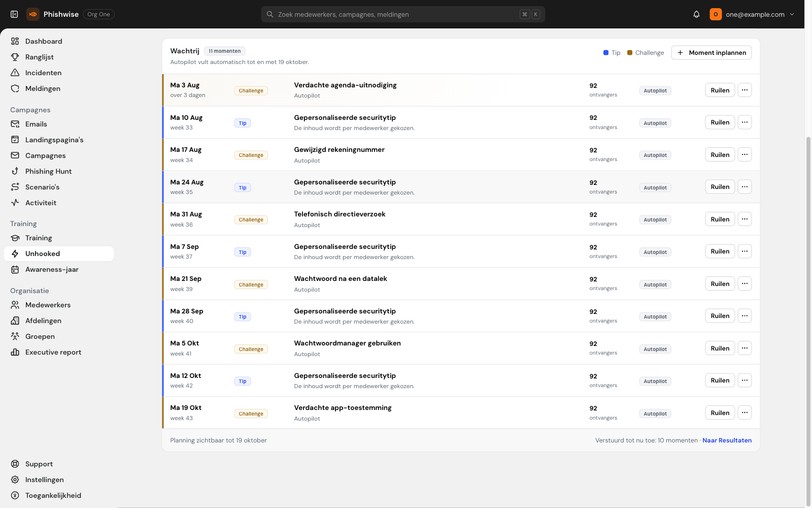
Task: Click Ruilen for Wachtwoordmanager gebruiken
Action: (720, 348)
